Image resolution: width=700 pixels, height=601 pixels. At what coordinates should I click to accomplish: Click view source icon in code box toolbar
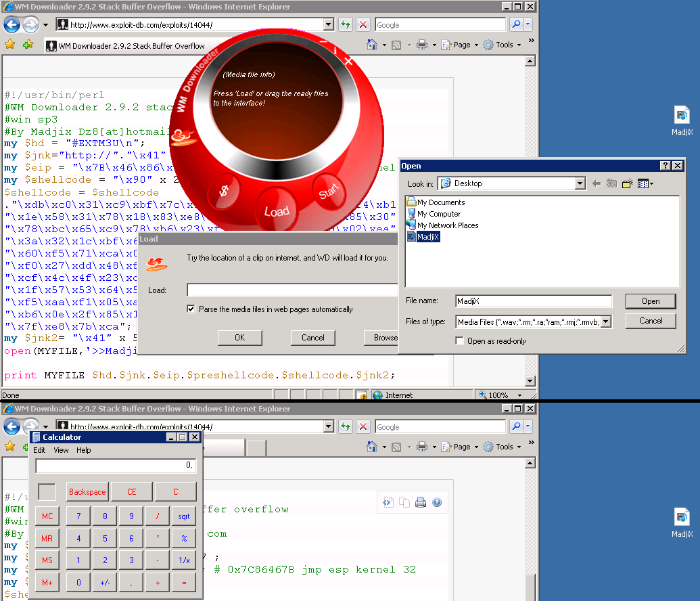(388, 503)
